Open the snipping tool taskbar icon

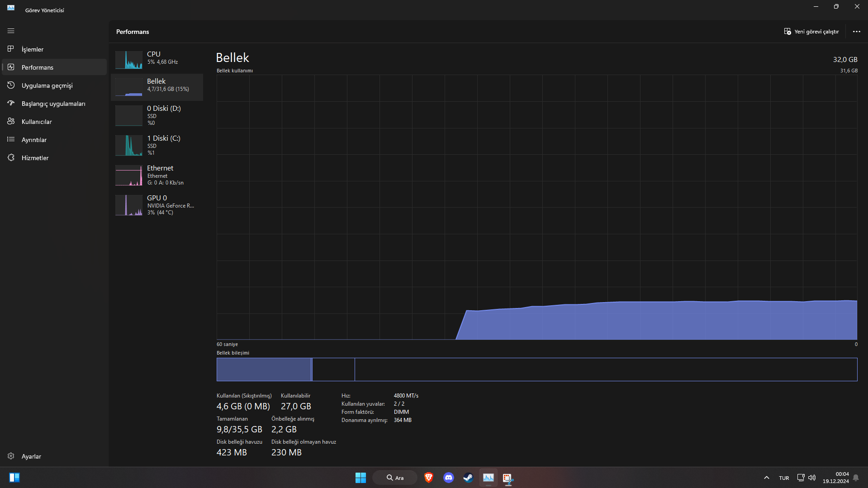click(508, 478)
